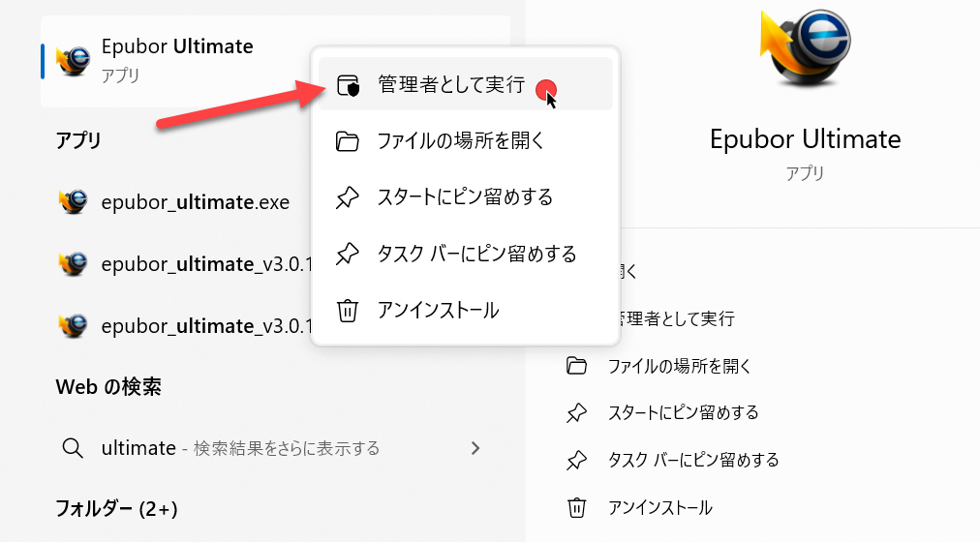This screenshot has width=980, height=542.
Task: Choose タスク バーにピン留めする in context menu
Action: click(x=465, y=255)
